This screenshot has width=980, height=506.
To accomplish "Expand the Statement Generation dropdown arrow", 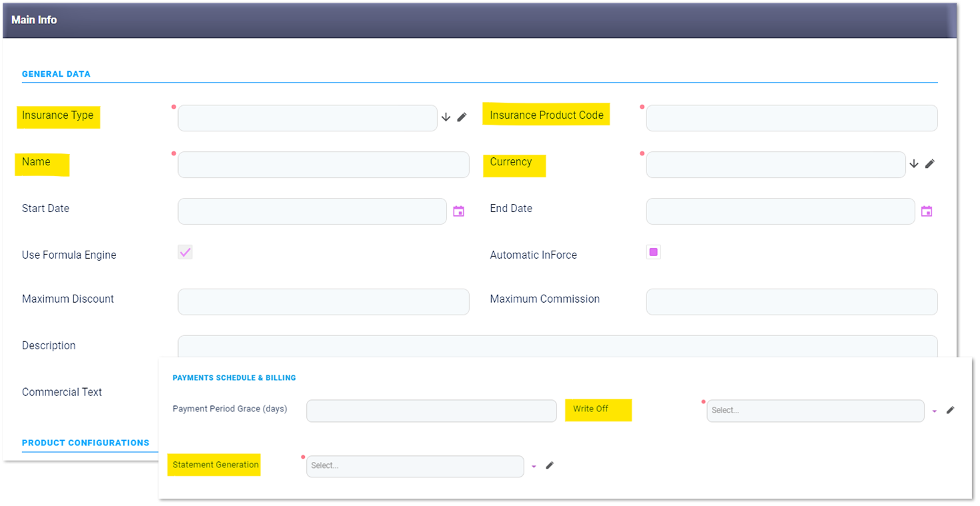I will tap(534, 467).
